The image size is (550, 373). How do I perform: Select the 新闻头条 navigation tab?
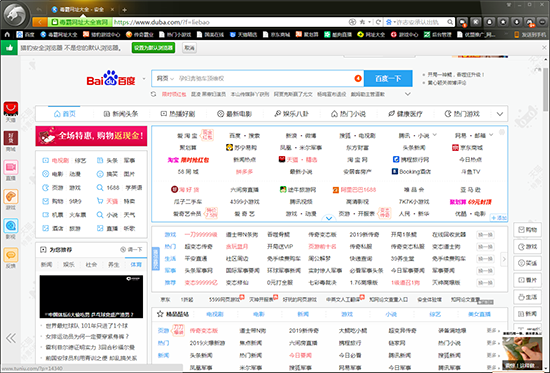[x=121, y=114]
